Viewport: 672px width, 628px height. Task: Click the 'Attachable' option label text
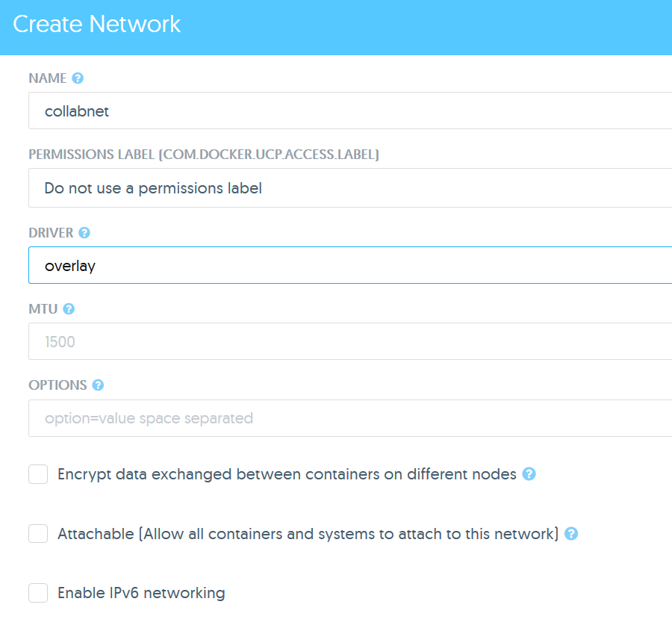(x=308, y=534)
